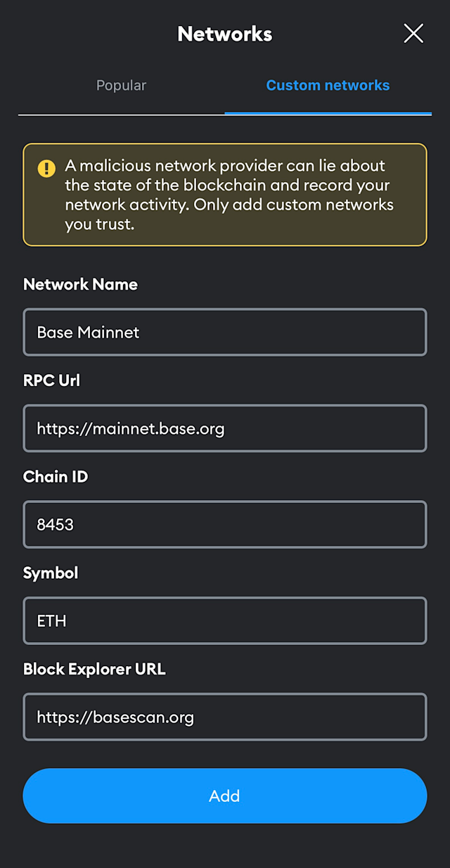The height and width of the screenshot is (868, 450).
Task: Click the RPC Url label
Action: pyautogui.click(x=51, y=381)
